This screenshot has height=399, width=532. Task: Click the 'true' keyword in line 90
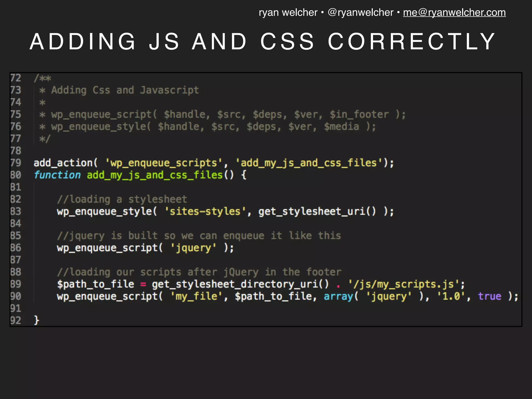click(x=490, y=296)
